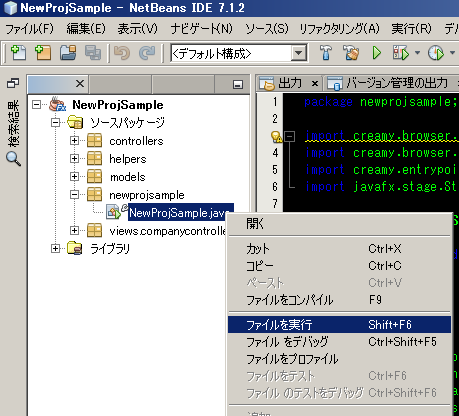
Task: Open the デフォルト構成 configuration dropdown
Action: (299, 53)
